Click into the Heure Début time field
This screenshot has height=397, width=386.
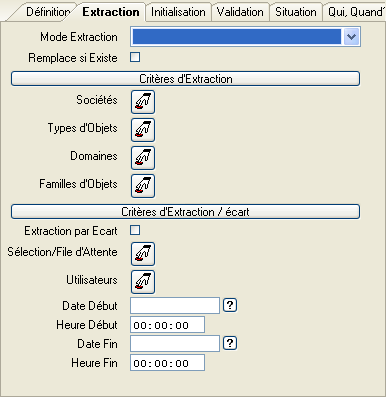167,325
